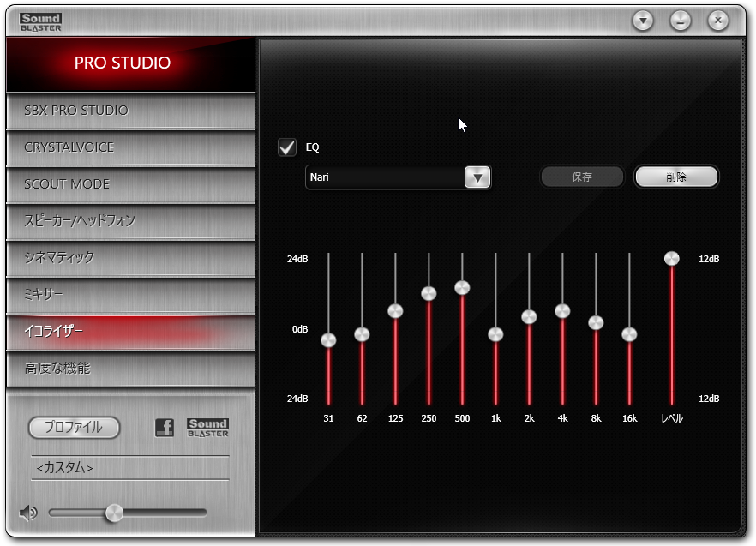The image size is (756, 546).
Task: Click the レベル slider knob
Action: coord(672,259)
